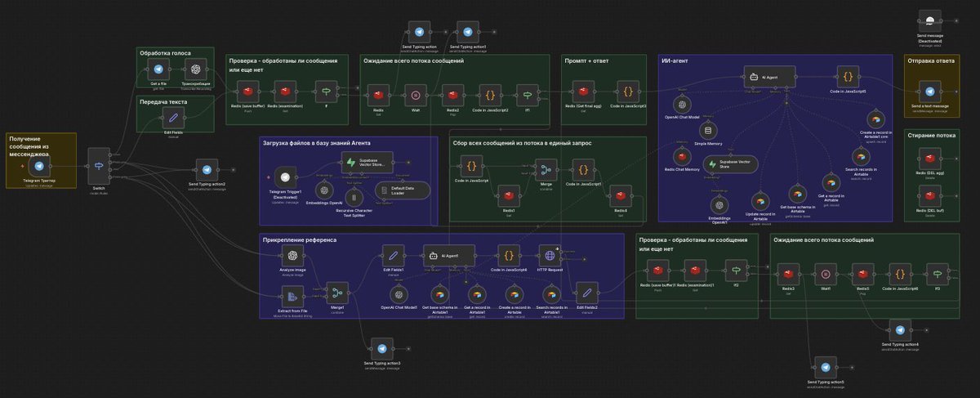The height and width of the screenshot is (398, 980).
Task: Select the Send Typing action4 node
Action: 899,330
